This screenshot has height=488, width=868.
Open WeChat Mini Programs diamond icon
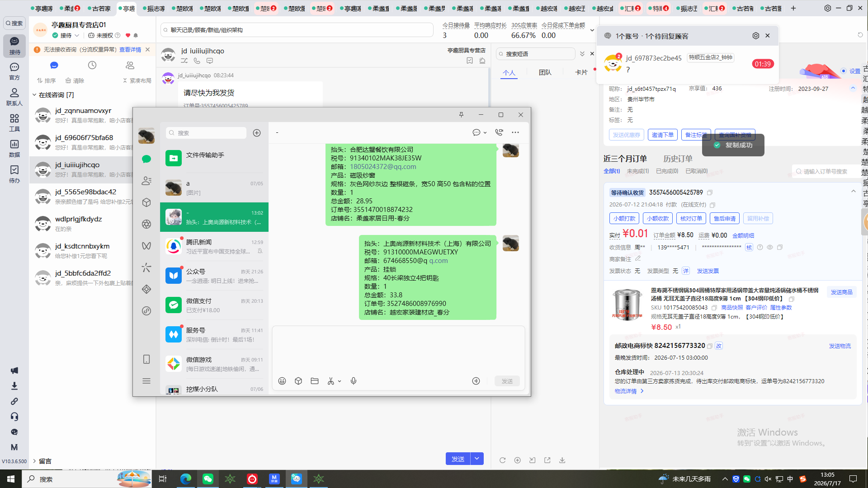(146, 289)
